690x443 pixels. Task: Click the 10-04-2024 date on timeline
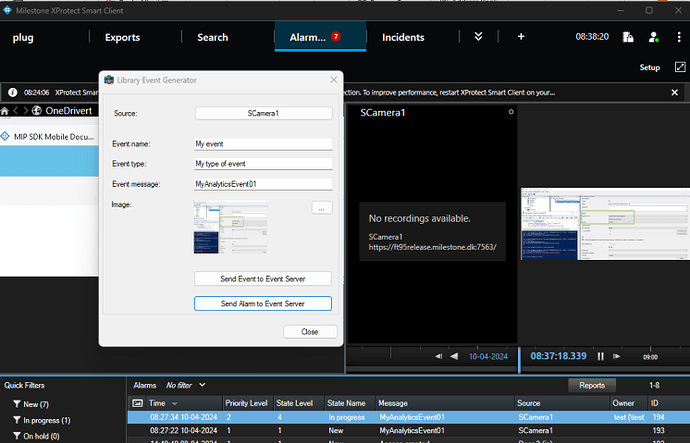(x=488, y=356)
